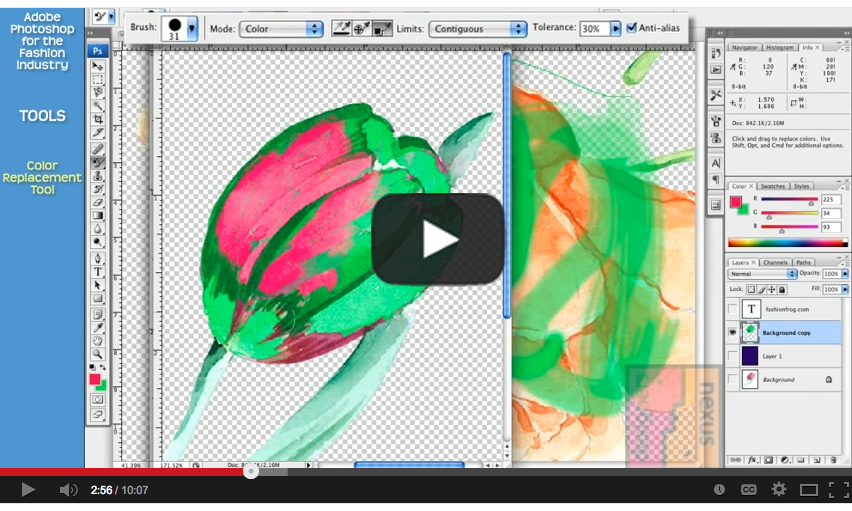Click the Delete layer trash icon

(x=833, y=460)
